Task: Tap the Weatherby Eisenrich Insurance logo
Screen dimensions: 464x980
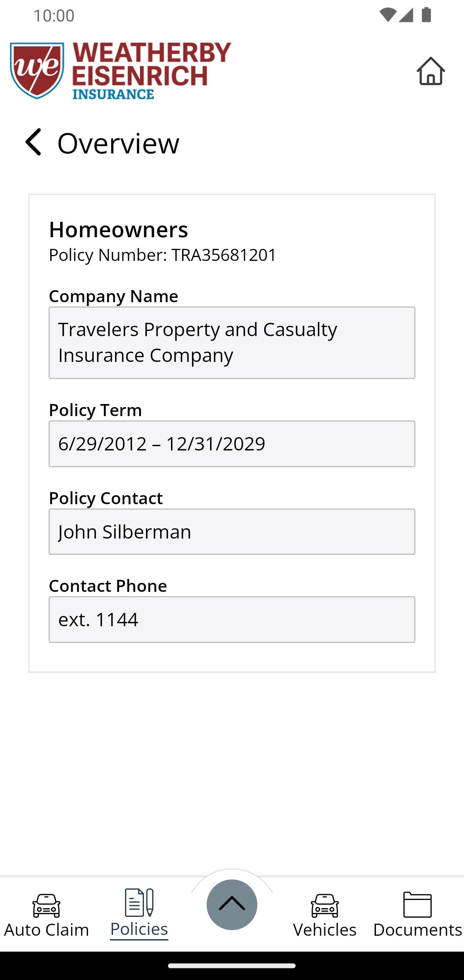Action: 120,71
